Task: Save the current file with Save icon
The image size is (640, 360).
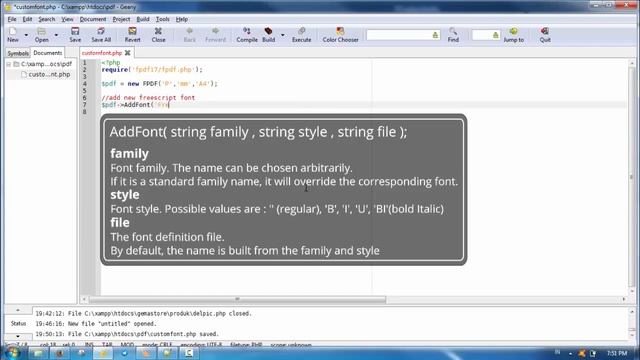Action: coord(75,35)
